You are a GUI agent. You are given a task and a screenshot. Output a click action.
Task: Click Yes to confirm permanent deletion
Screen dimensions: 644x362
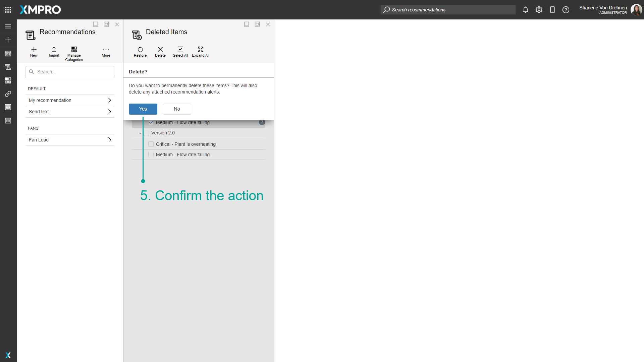[143, 109]
